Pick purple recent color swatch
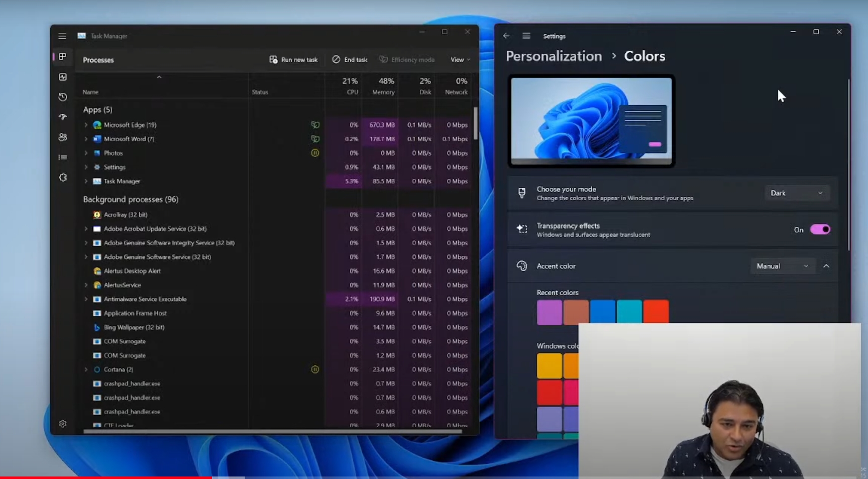Screen dimensions: 868x479 coord(549,312)
